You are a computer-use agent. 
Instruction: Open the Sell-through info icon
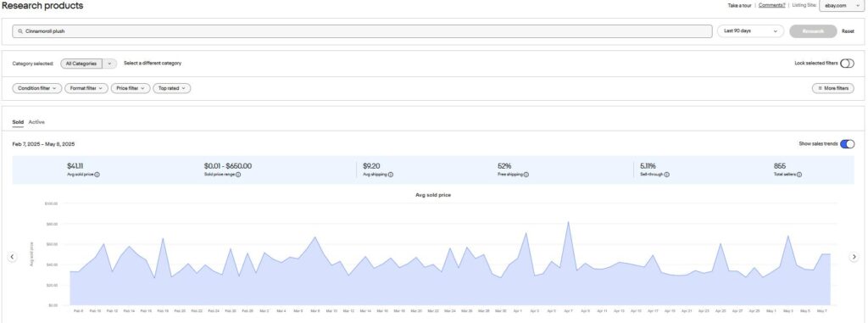666,175
